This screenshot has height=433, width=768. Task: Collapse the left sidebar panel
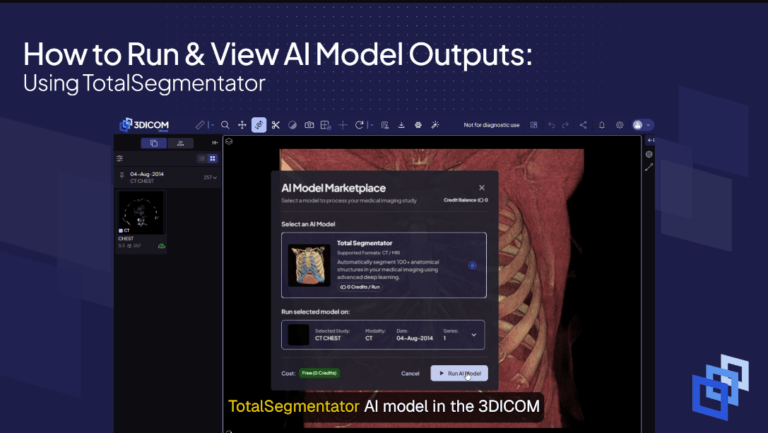point(215,143)
